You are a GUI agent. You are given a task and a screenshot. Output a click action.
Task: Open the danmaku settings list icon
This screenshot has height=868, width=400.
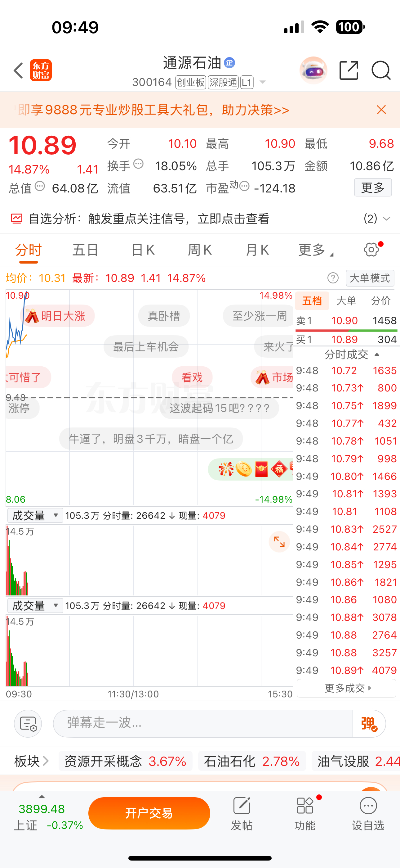[x=28, y=723]
